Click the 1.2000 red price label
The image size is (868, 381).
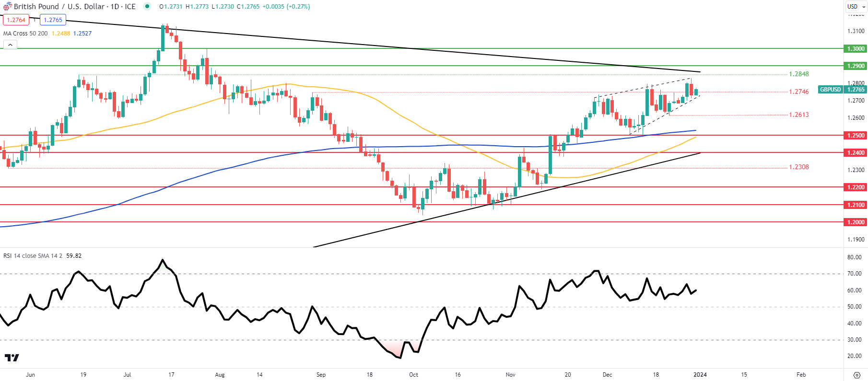point(856,222)
